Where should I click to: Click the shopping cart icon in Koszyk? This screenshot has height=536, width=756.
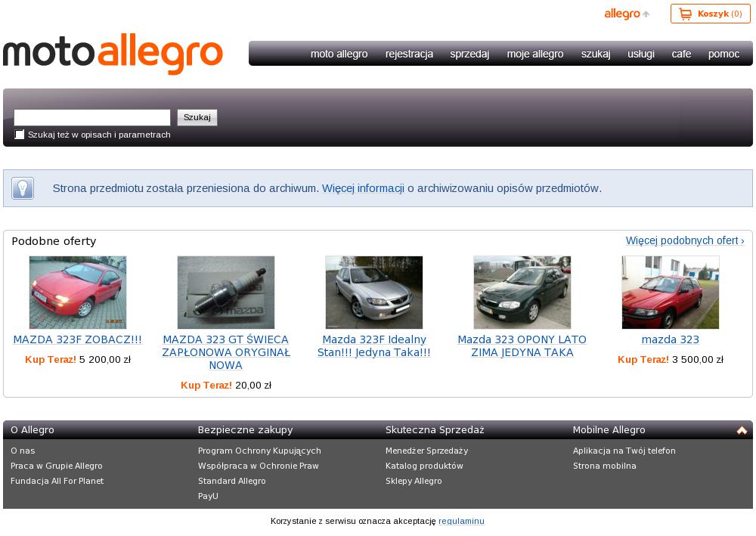[685, 14]
